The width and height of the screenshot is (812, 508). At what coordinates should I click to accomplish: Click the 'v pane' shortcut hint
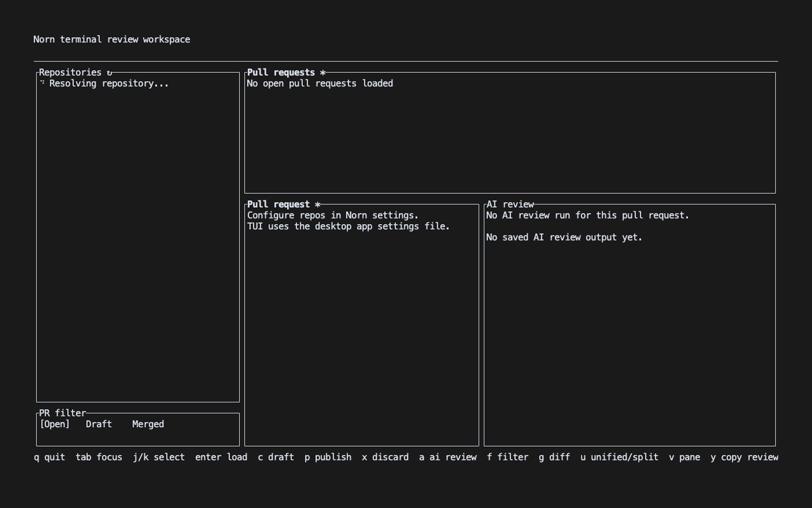(685, 457)
